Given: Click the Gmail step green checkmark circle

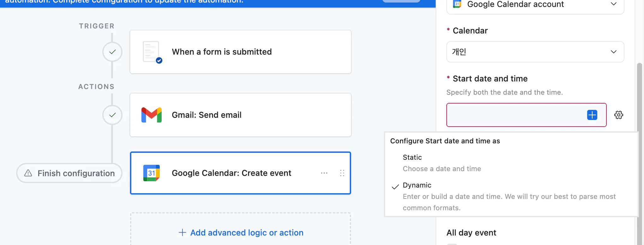Looking at the screenshot, I should coord(112,115).
